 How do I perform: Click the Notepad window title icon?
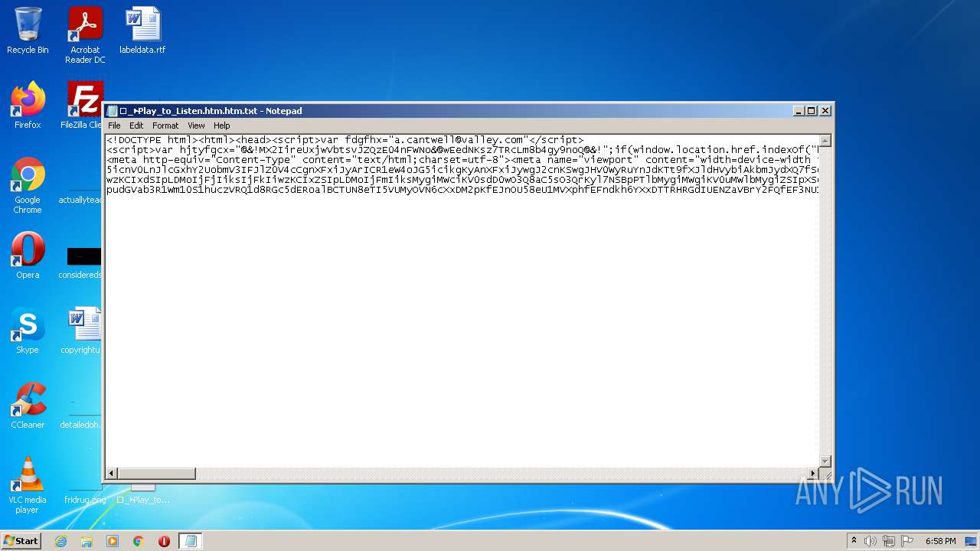(113, 111)
